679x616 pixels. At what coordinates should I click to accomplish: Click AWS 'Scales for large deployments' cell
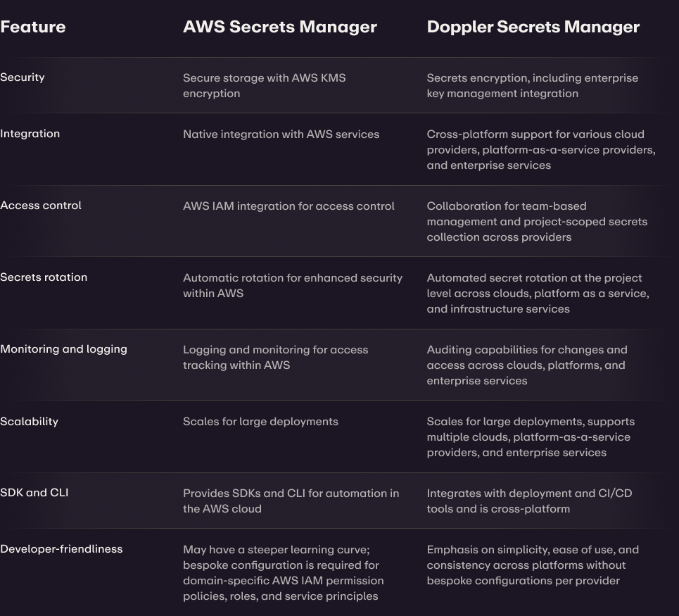pos(260,422)
